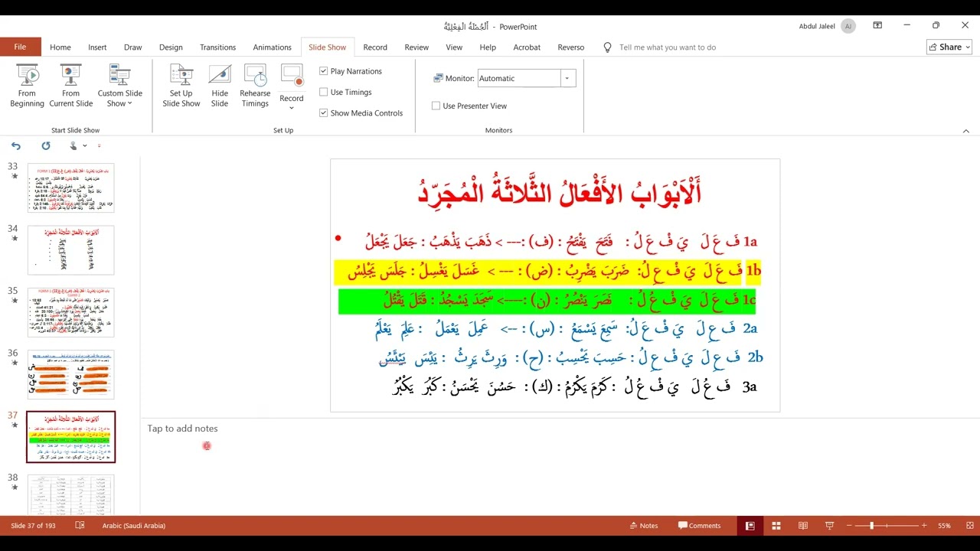
Task: Switch to the Home tab
Action: (x=60, y=47)
